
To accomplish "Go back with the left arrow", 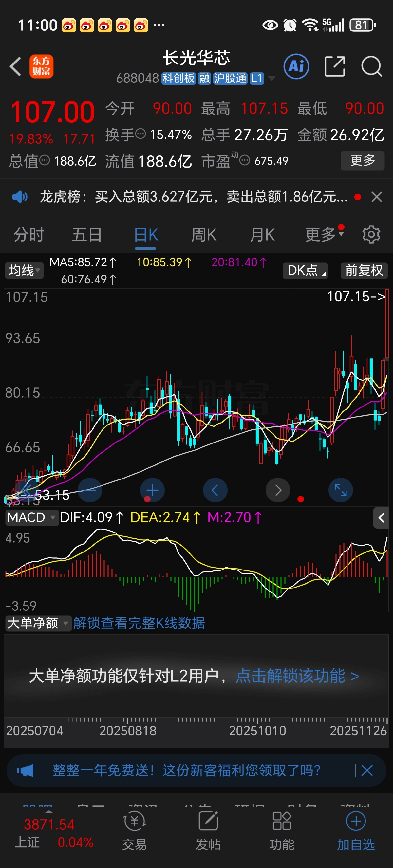I will click(x=15, y=66).
